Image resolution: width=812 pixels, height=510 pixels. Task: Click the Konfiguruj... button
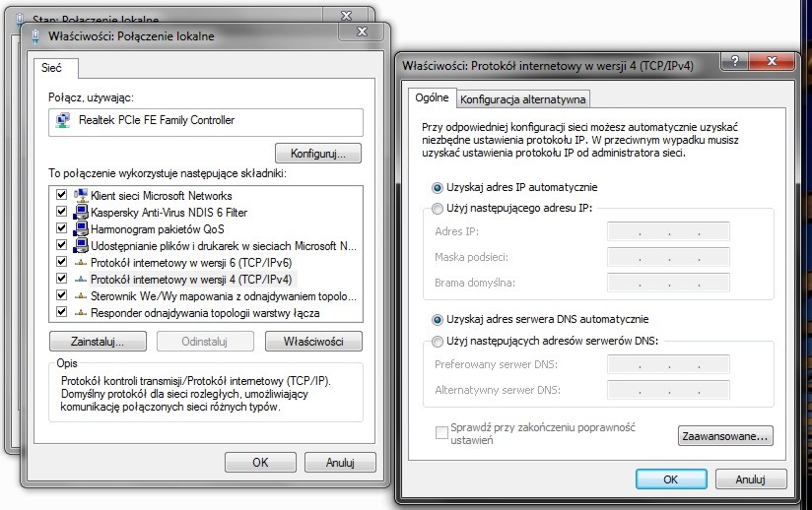point(318,154)
